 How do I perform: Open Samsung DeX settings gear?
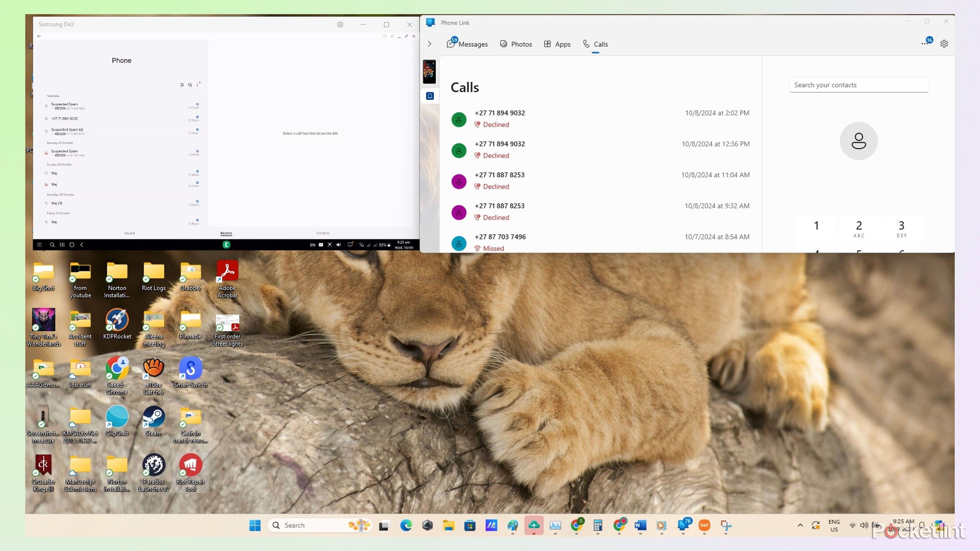pos(340,24)
